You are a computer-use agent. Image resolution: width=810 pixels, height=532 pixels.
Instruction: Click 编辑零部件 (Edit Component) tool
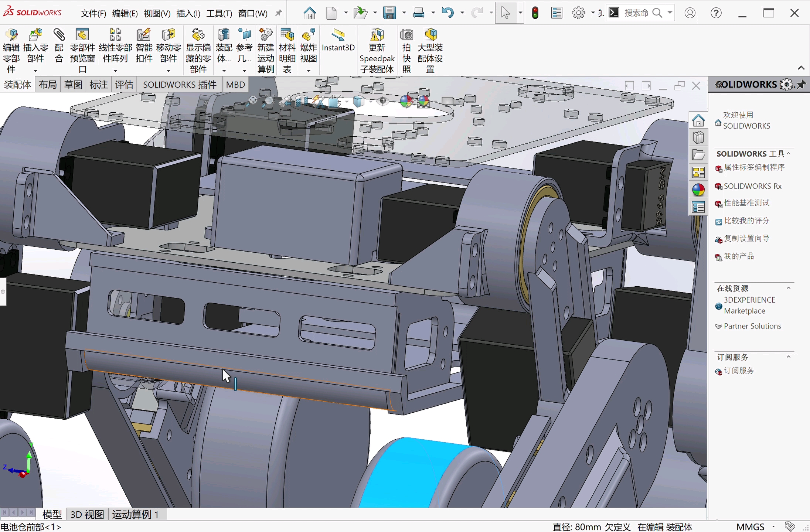pos(11,51)
